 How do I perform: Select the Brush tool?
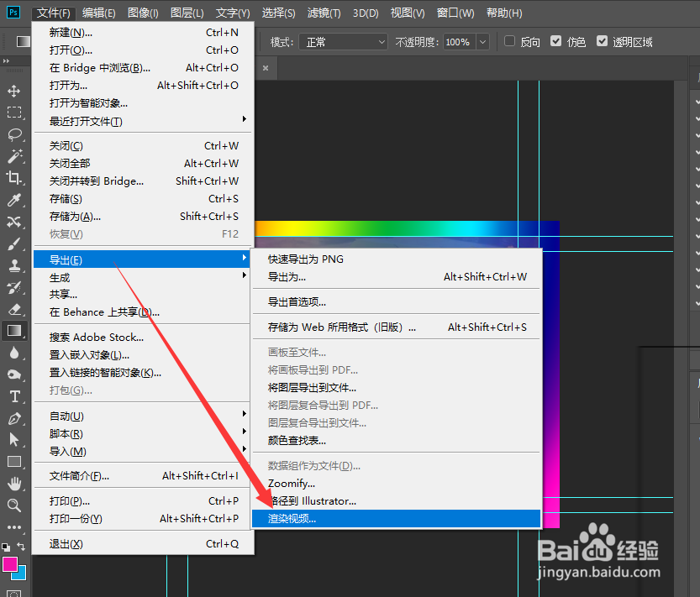pyautogui.click(x=13, y=244)
